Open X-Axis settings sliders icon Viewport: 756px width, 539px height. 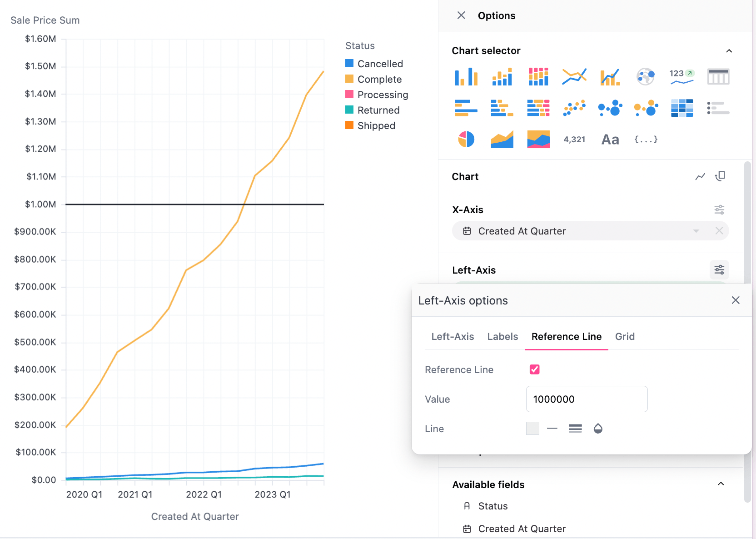(719, 210)
